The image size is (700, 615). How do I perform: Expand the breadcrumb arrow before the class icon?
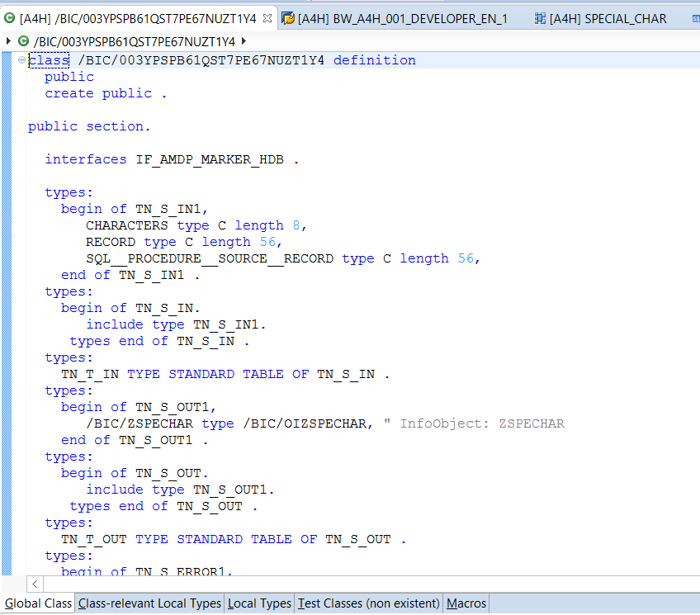pyautogui.click(x=8, y=41)
